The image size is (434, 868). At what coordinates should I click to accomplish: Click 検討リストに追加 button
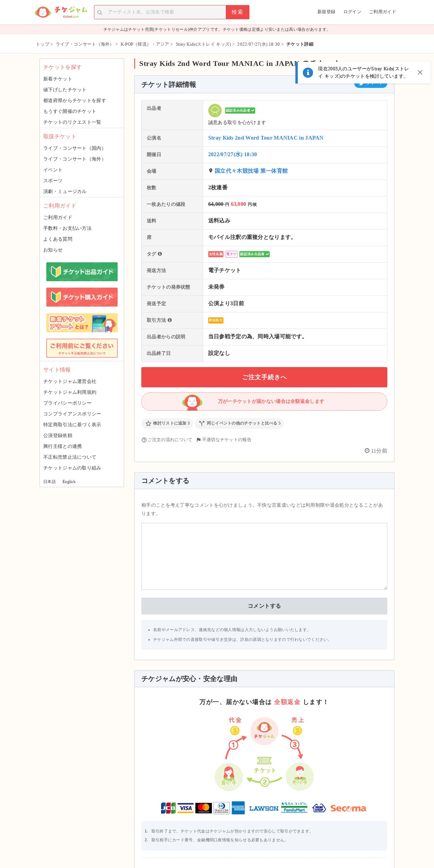(x=167, y=423)
